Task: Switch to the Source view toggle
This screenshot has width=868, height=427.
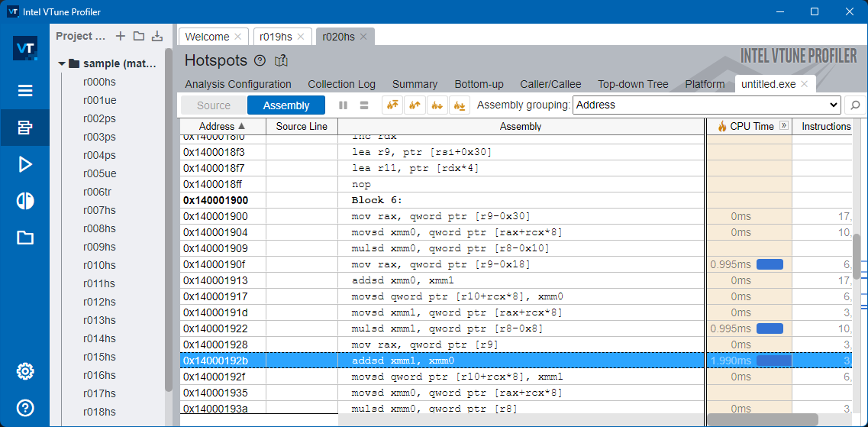Action: point(213,105)
